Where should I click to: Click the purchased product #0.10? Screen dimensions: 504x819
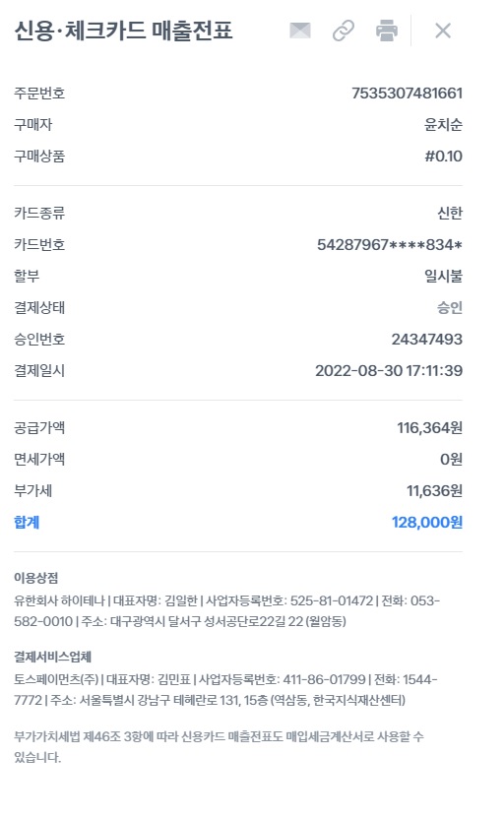[x=443, y=156]
